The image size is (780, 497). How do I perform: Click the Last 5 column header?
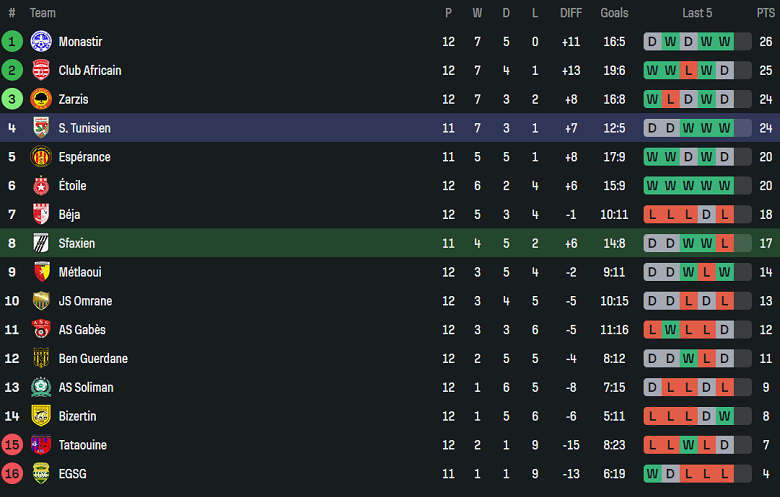click(x=697, y=13)
